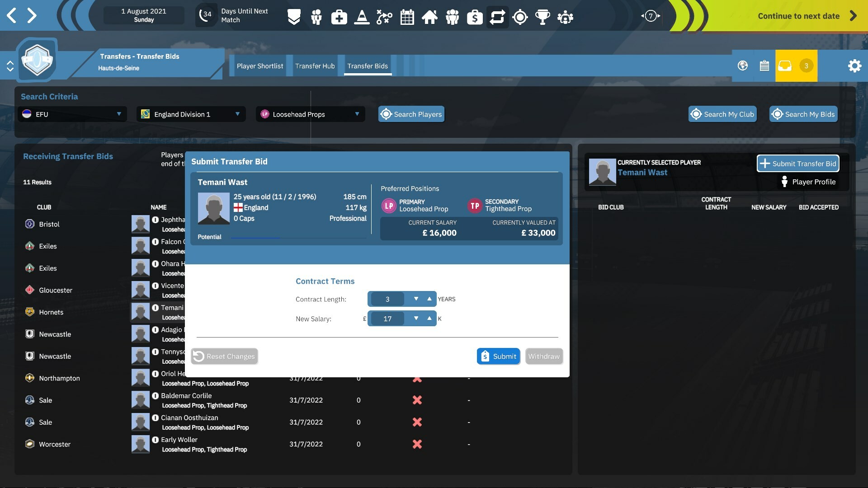868x488 pixels.
Task: Open the settings gear icon
Action: click(x=855, y=66)
